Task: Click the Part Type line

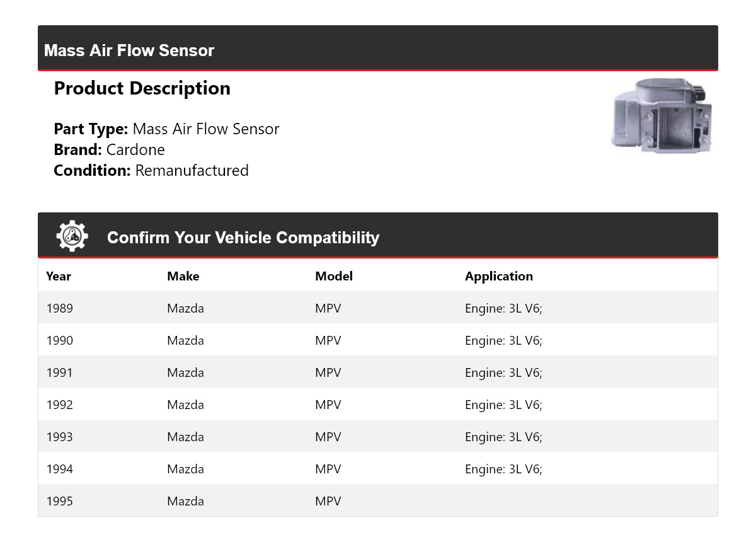Action: [x=166, y=129]
